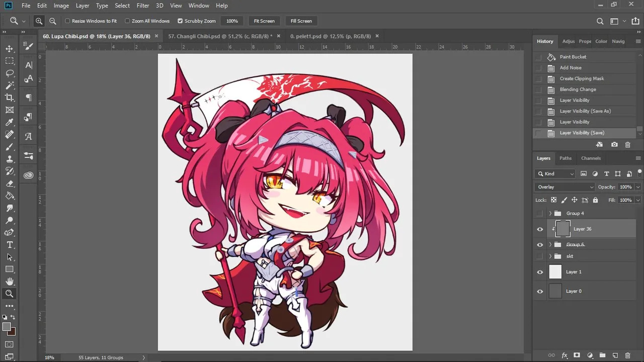Create a new layer
Viewport: 644px width, 362px height.
[x=615, y=355]
